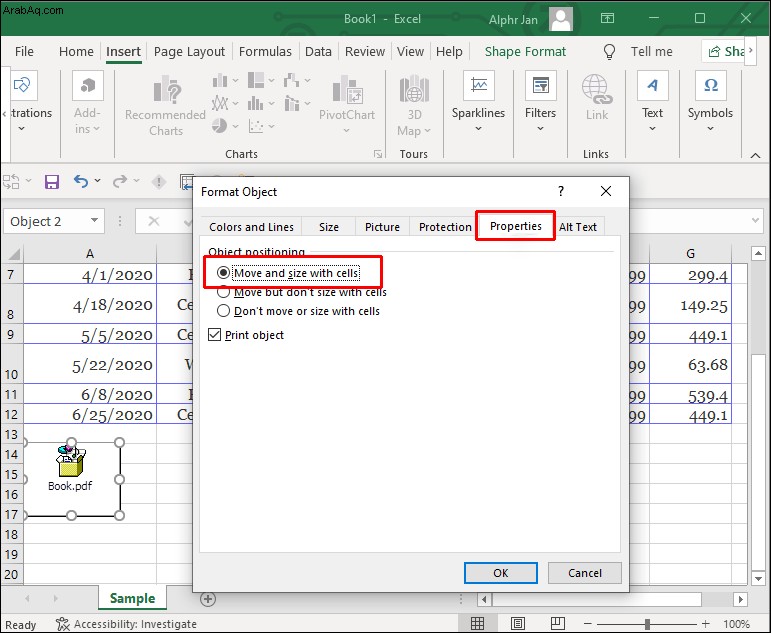Open the Home tab
The width and height of the screenshot is (771, 633).
point(76,52)
